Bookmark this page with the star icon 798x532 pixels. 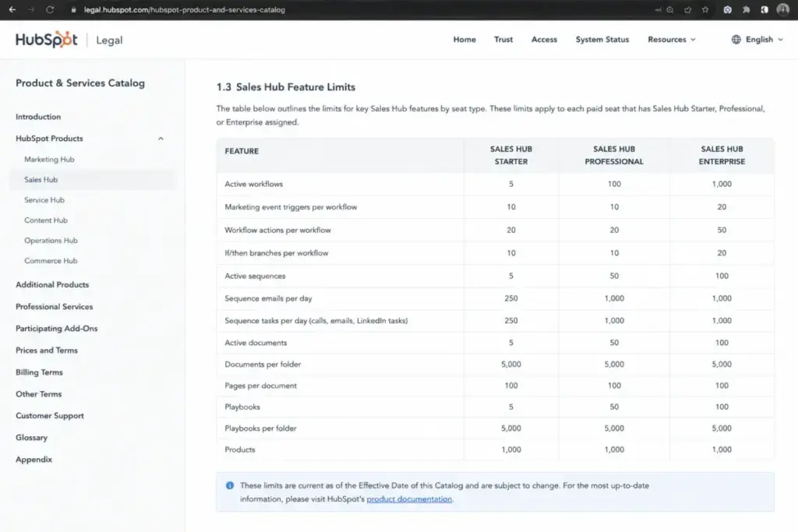pyautogui.click(x=704, y=9)
